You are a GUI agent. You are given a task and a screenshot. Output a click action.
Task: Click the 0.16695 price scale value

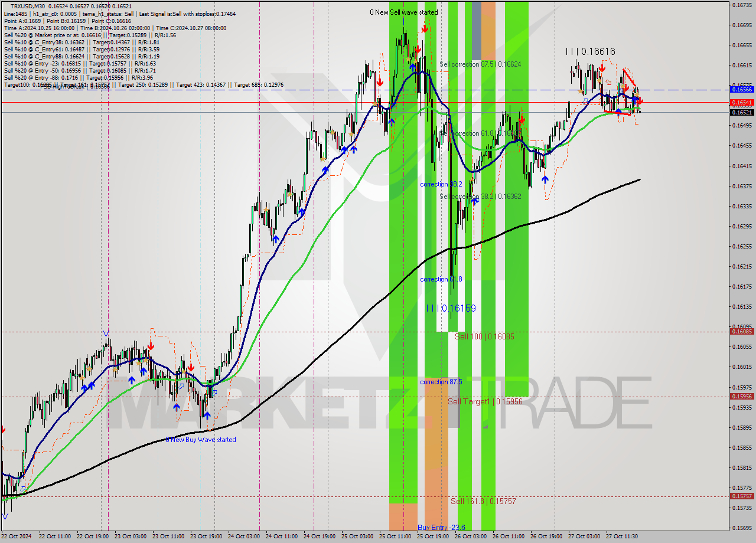742,25
